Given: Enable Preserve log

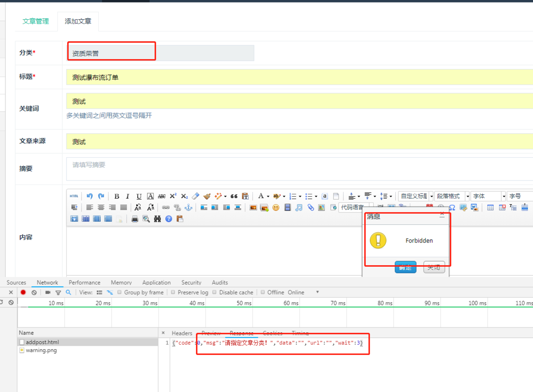Looking at the screenshot, I should [x=173, y=292].
